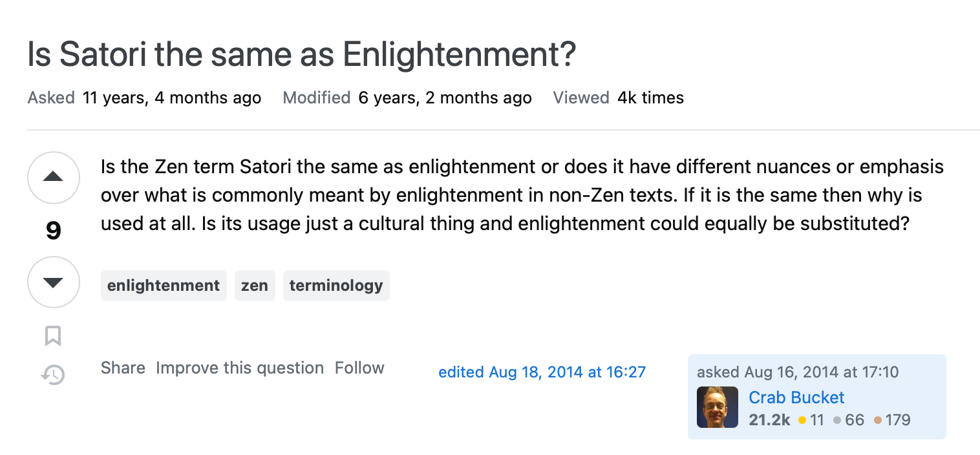Click the vote count 9
Viewport: 980px width, 455px height.
(x=53, y=231)
